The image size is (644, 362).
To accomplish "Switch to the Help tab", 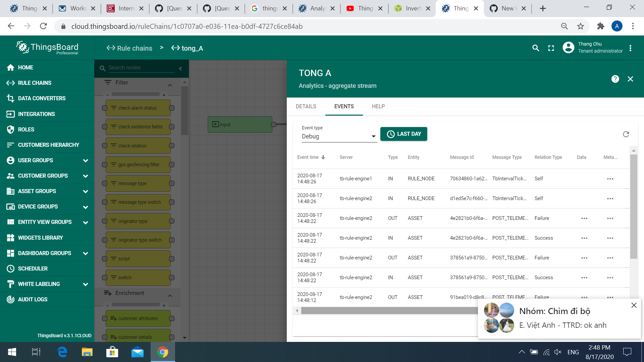I will (378, 106).
